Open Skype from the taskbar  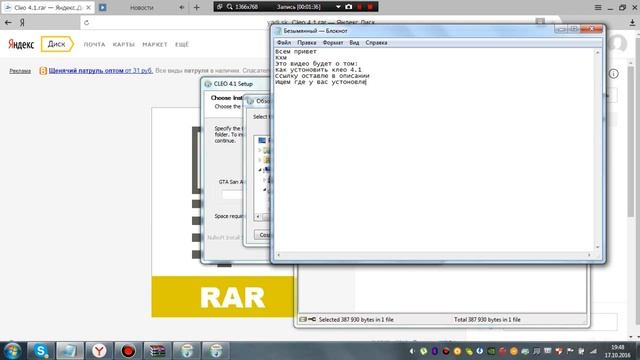41,351
